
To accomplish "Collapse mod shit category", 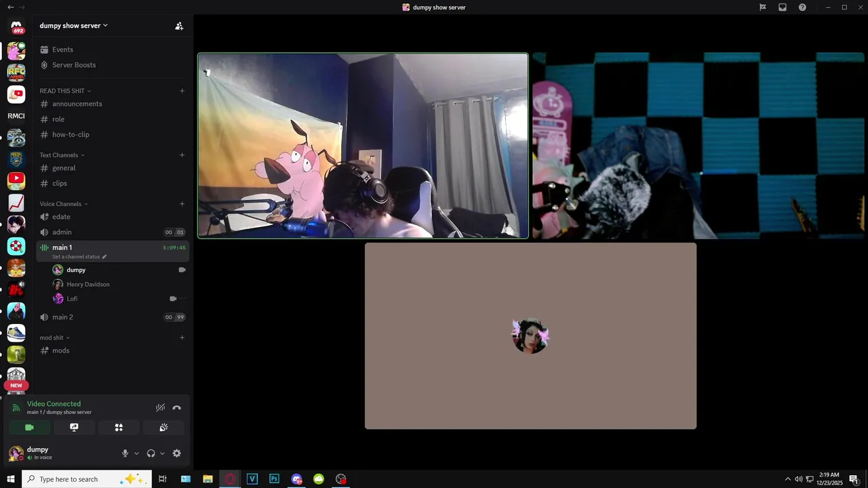I will point(55,338).
